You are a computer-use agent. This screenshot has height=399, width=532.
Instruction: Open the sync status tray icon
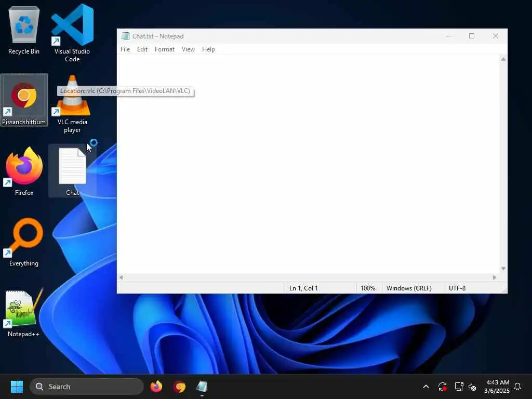[x=443, y=387]
